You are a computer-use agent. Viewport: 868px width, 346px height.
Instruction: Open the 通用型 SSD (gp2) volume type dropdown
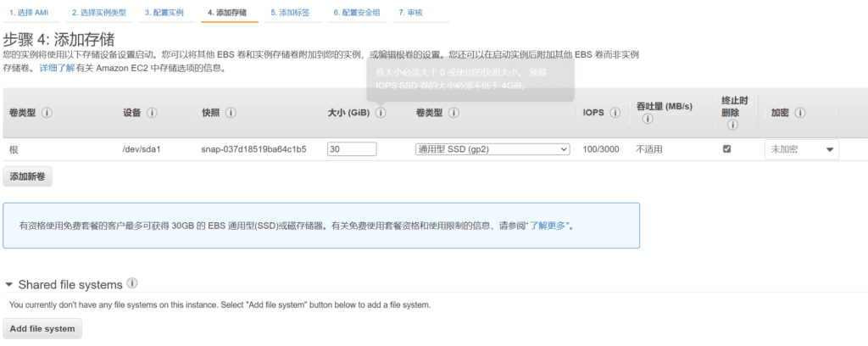click(492, 149)
